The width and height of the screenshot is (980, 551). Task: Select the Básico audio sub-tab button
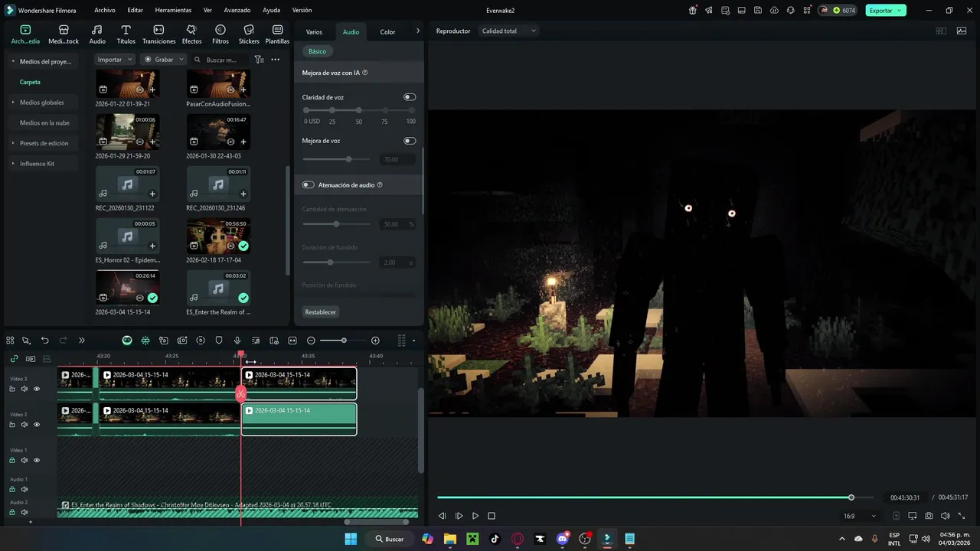pyautogui.click(x=317, y=51)
